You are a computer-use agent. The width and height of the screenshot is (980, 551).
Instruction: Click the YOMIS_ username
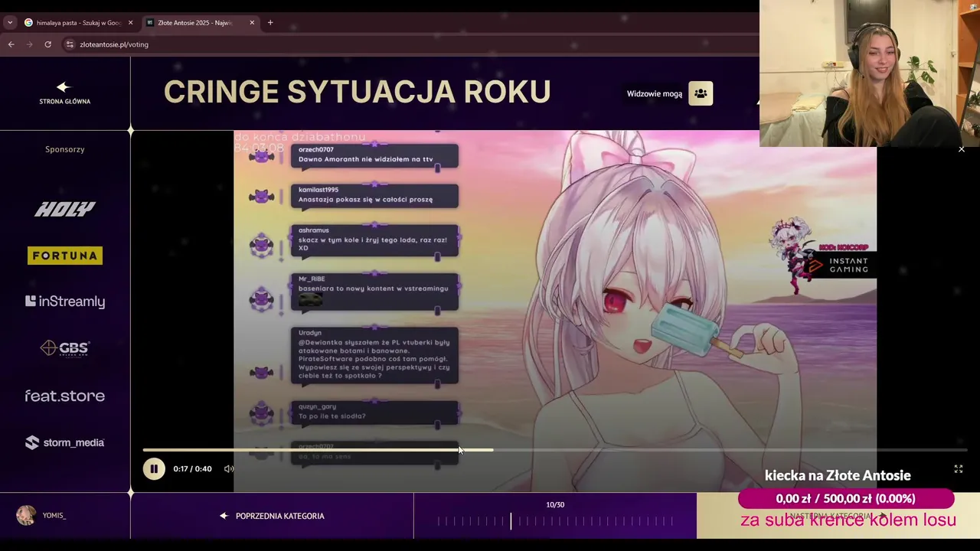54,516
